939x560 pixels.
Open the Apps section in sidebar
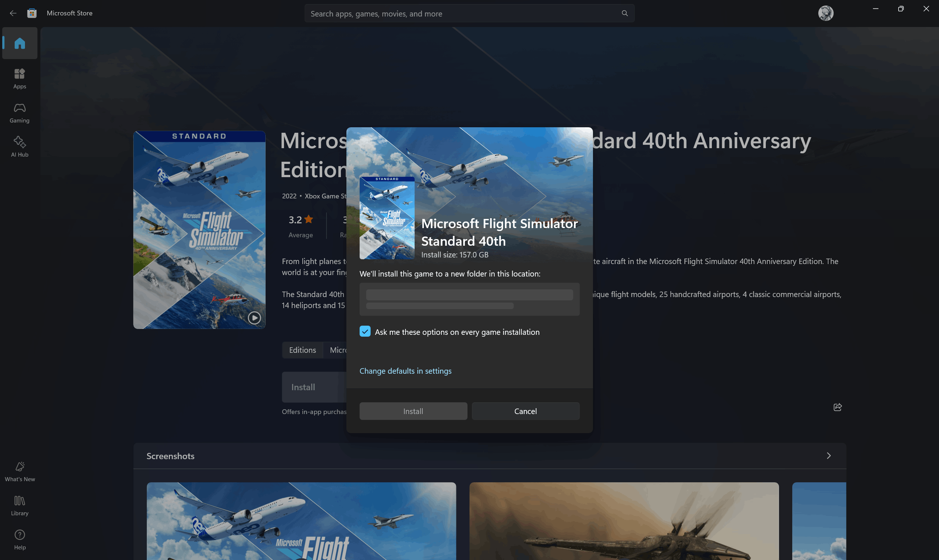20,78
